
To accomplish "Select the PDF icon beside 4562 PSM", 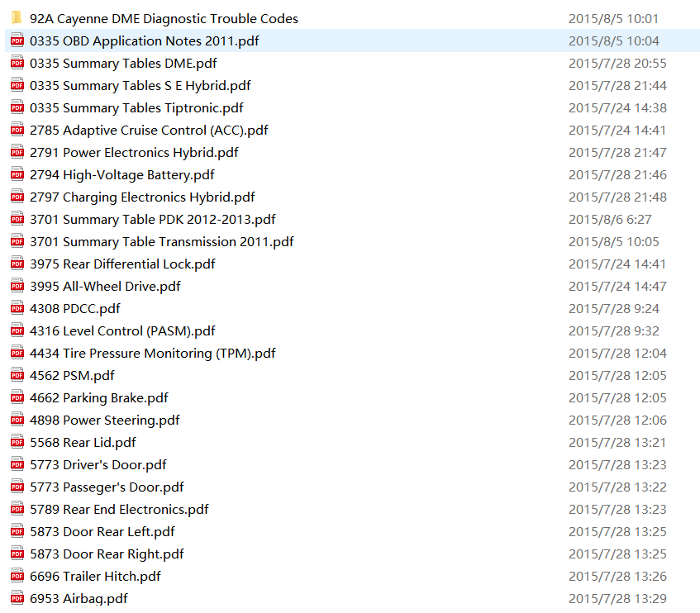I will (17, 375).
